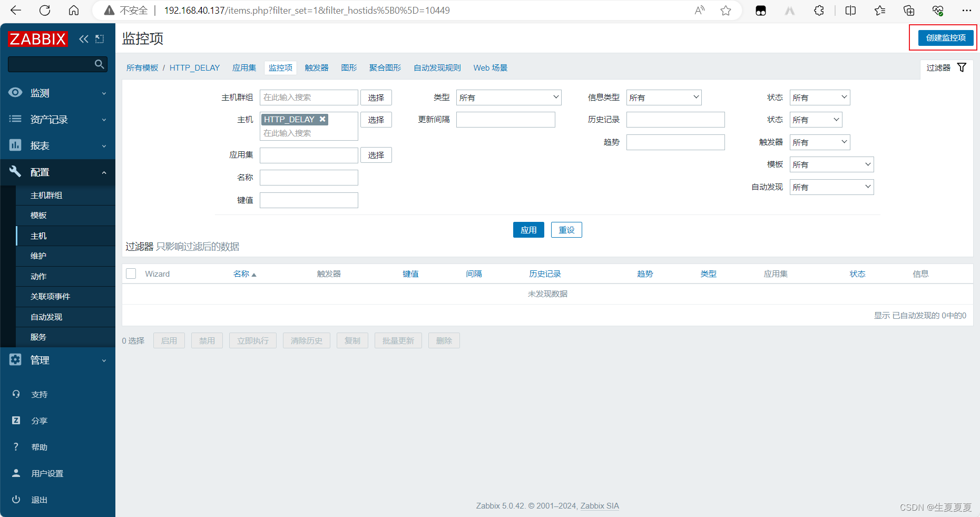Toggle sidebar kiosk/hide mode icon
980x517 pixels.
100,39
